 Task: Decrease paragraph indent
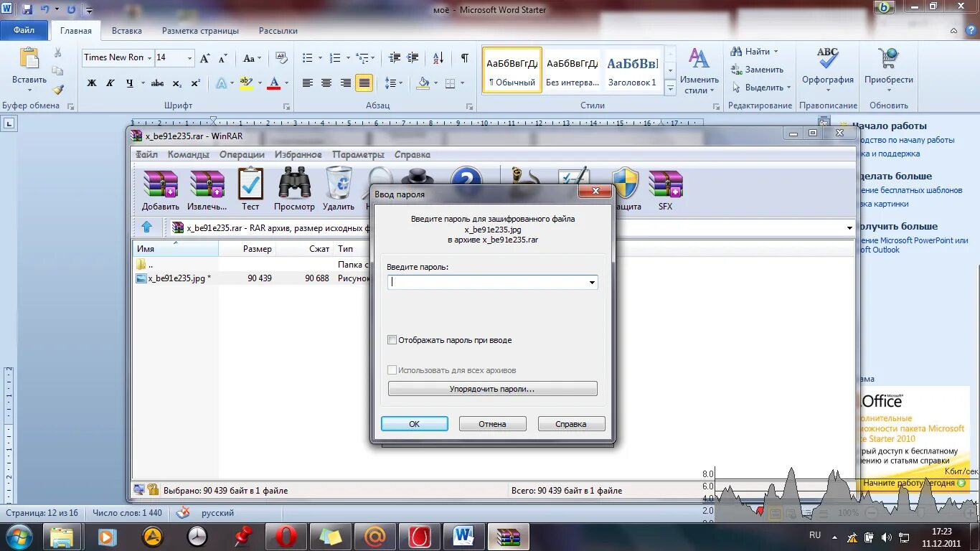coord(395,58)
